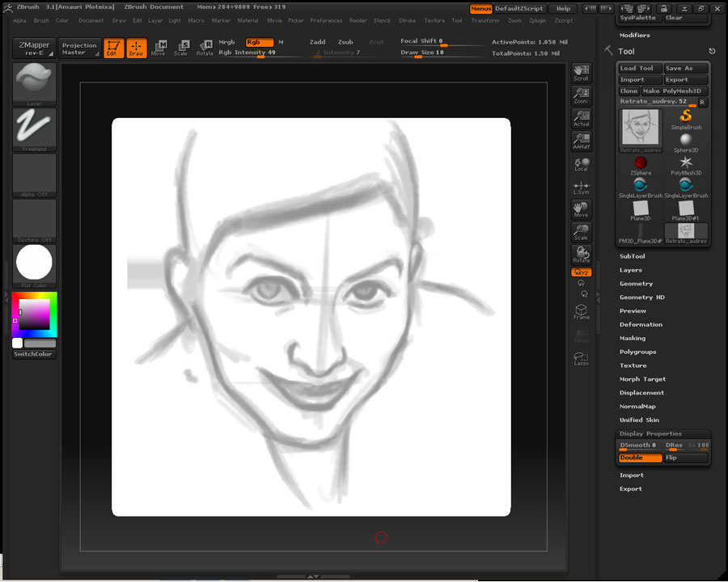Click the Save As button
The image size is (728, 582).
click(x=686, y=68)
